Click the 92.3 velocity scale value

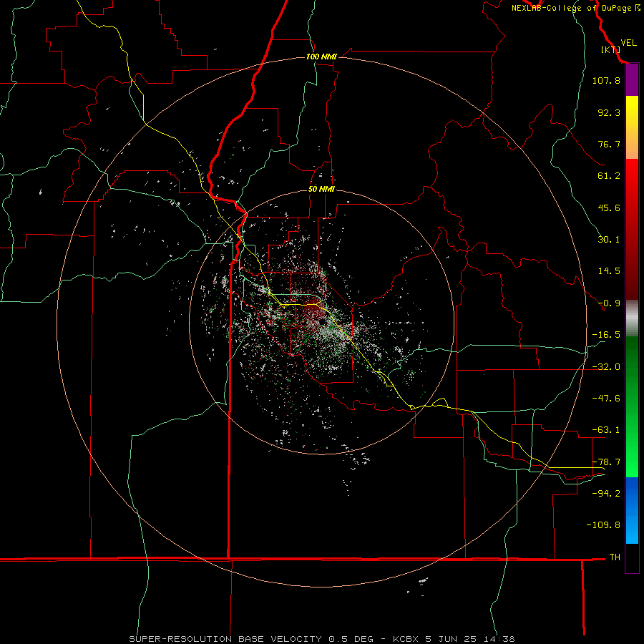[609, 112]
